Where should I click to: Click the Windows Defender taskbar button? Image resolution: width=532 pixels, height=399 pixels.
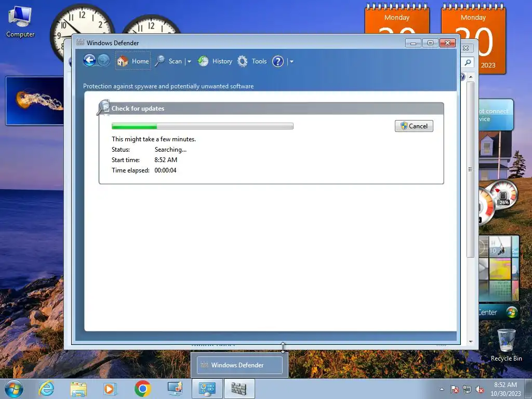coord(239,389)
